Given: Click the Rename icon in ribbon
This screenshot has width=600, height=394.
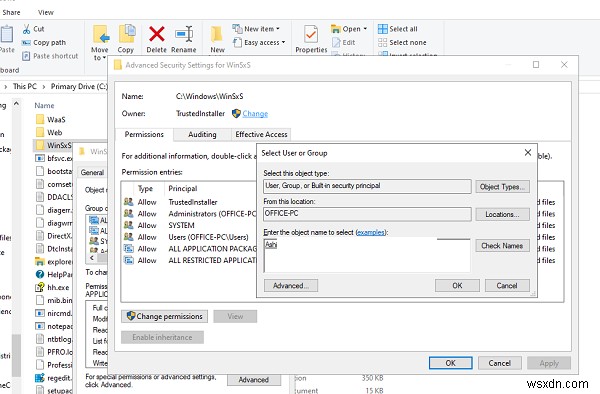Looking at the screenshot, I should 184,34.
